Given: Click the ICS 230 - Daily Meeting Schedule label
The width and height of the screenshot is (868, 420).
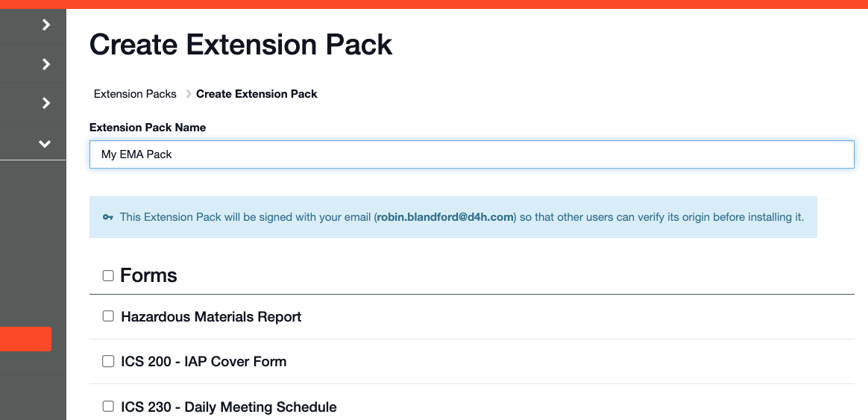Looking at the screenshot, I should pyautogui.click(x=229, y=407).
